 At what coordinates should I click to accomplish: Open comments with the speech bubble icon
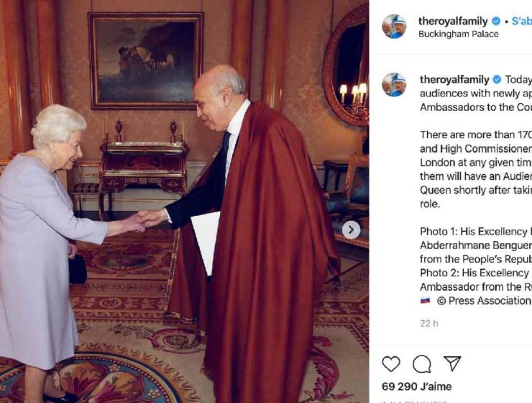422,363
